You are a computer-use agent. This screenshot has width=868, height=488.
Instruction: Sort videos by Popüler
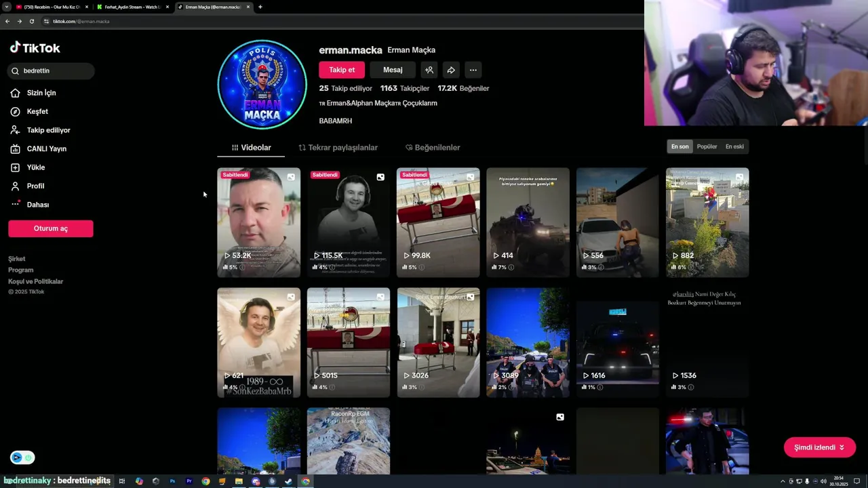(707, 146)
